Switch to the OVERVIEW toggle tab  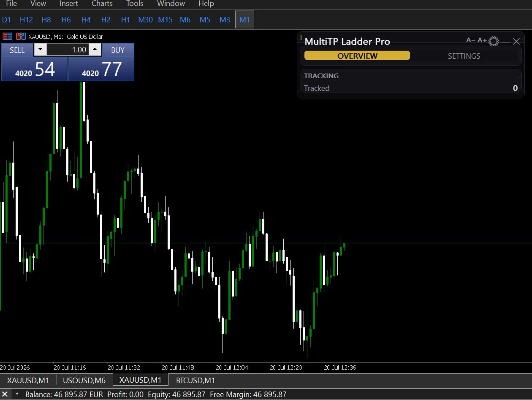(x=357, y=56)
